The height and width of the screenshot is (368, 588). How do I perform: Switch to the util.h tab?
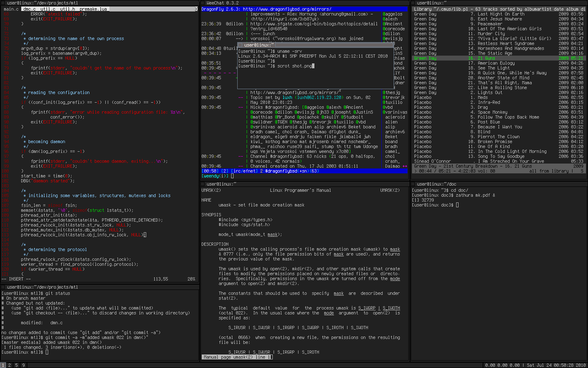(67, 9)
